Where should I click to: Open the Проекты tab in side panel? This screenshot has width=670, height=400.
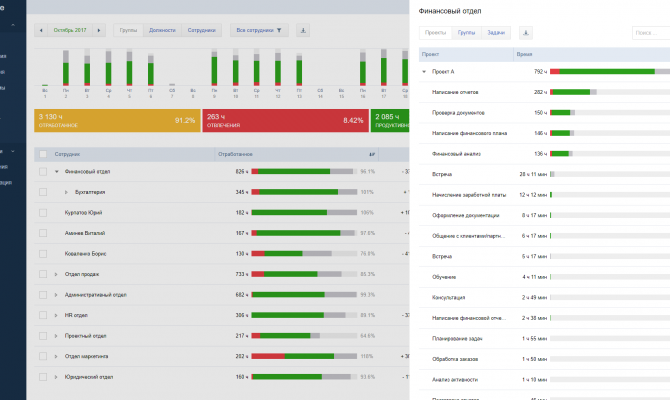435,33
